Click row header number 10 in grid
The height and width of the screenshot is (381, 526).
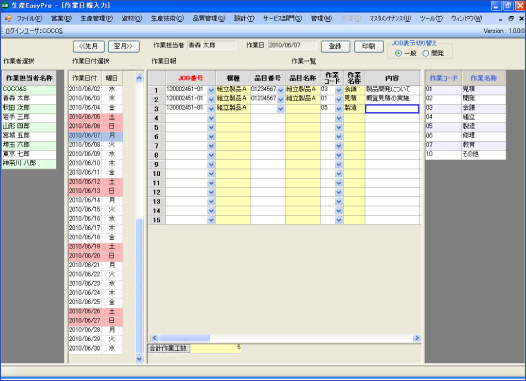tap(157, 174)
